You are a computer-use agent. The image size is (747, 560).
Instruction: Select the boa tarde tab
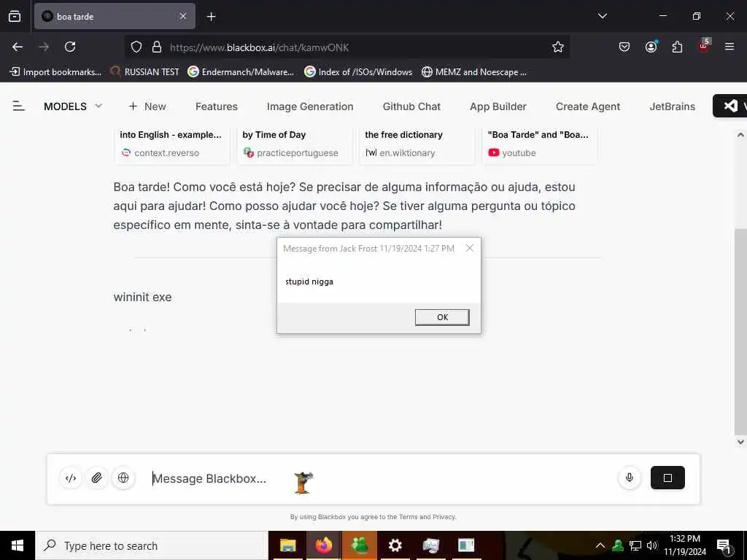click(x=115, y=16)
